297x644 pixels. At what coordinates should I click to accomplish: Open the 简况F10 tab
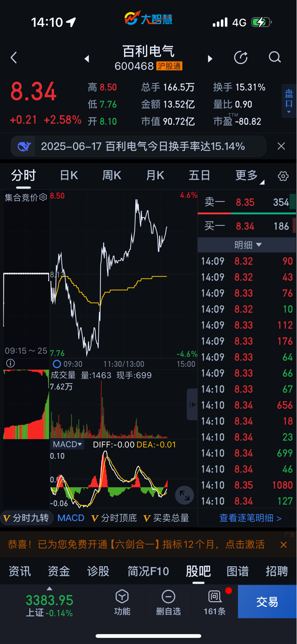coord(148,571)
